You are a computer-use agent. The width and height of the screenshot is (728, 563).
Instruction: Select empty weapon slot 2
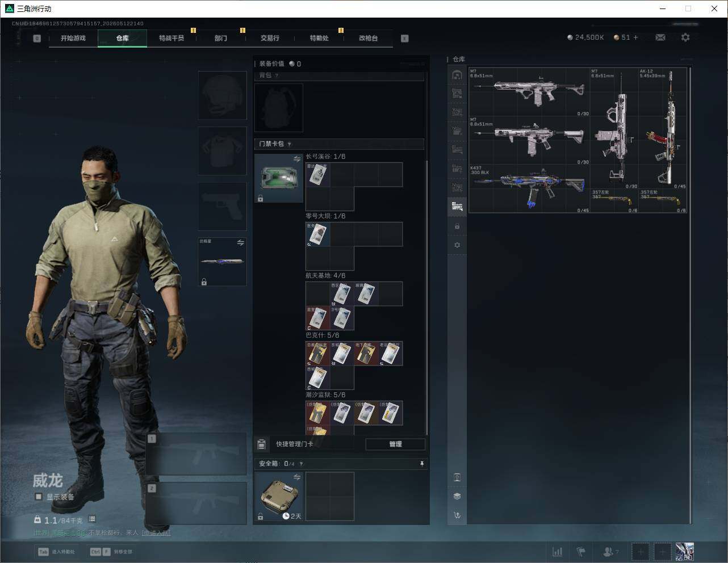pos(196,504)
